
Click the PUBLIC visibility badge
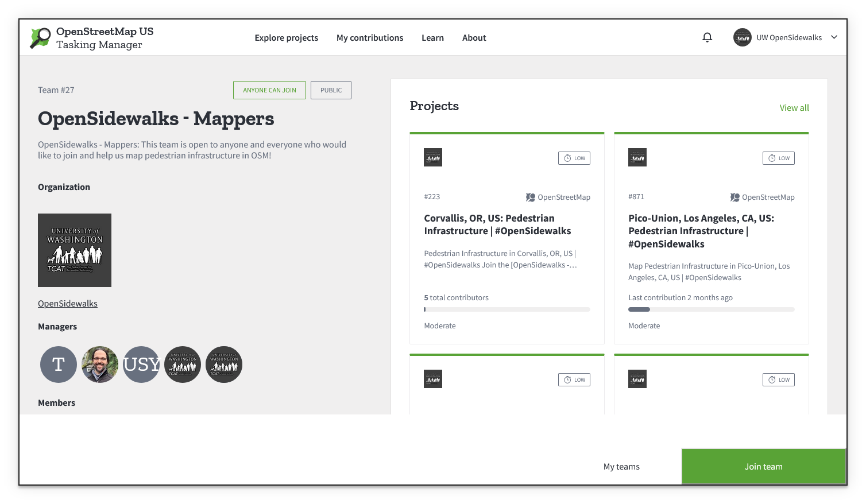331,90
